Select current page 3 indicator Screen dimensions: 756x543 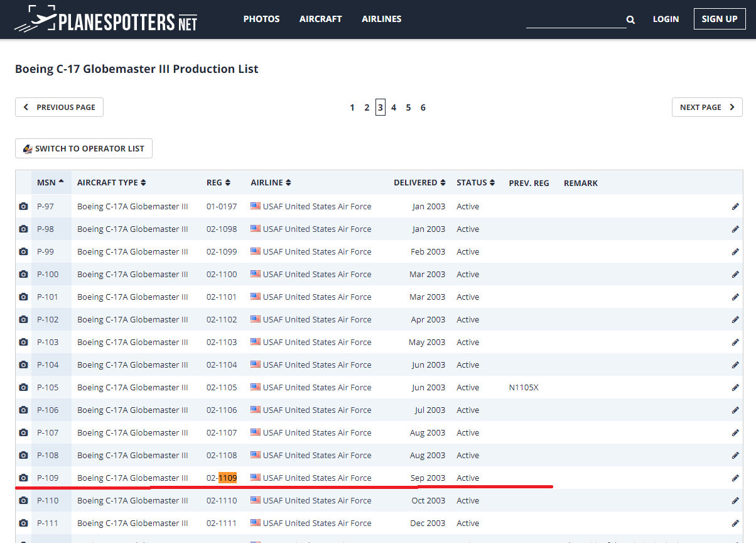pos(381,107)
